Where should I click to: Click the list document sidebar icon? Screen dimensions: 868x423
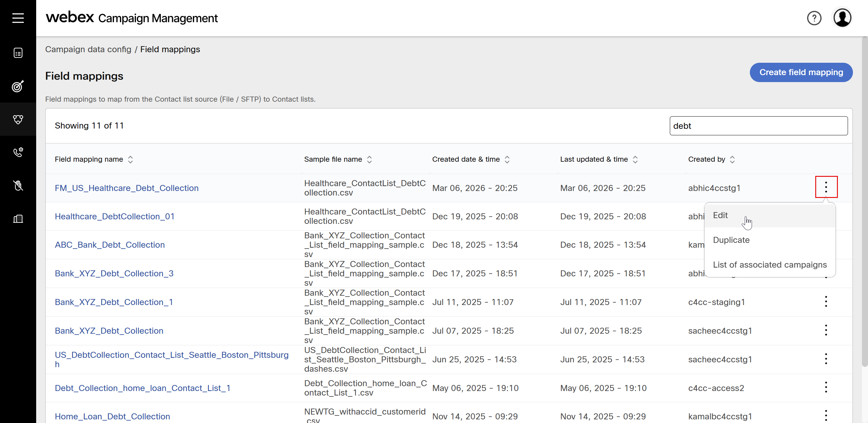click(x=18, y=53)
